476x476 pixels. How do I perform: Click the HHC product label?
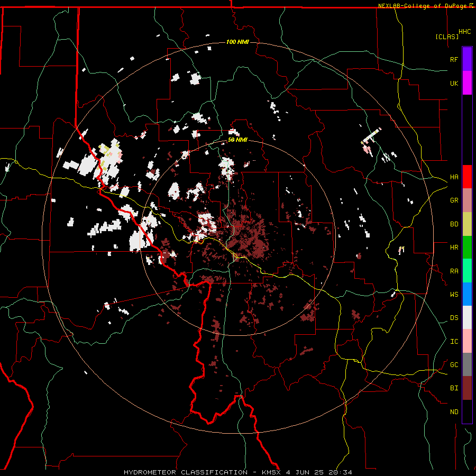[x=465, y=32]
